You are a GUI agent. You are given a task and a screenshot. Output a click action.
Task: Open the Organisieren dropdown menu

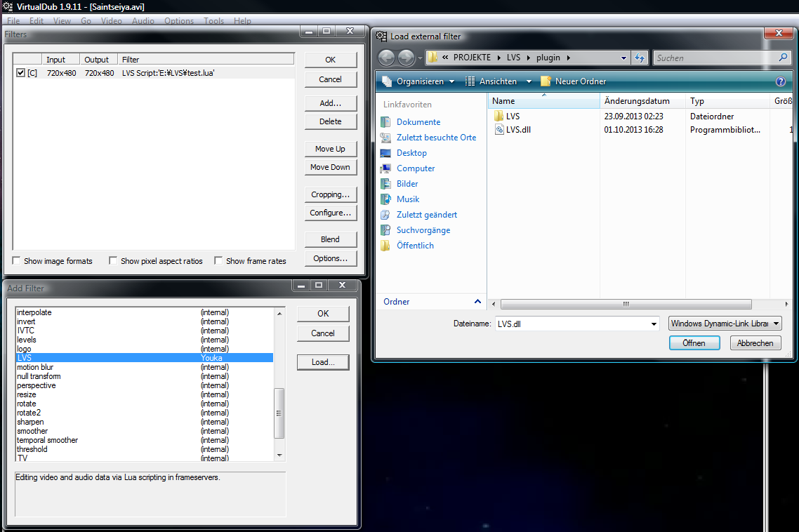pyautogui.click(x=418, y=81)
